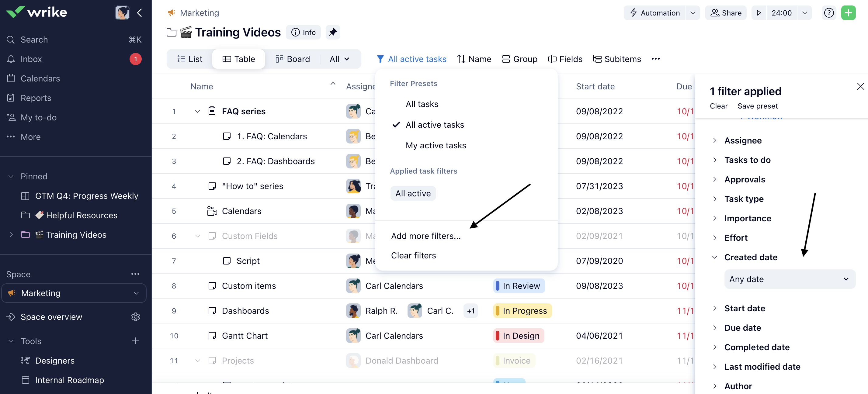Select the All tasks filter preset

point(422,104)
